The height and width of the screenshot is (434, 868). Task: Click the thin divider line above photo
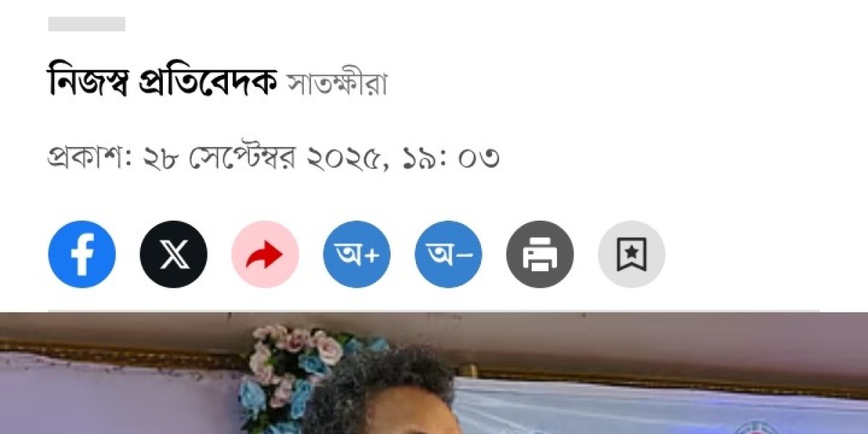click(x=434, y=311)
